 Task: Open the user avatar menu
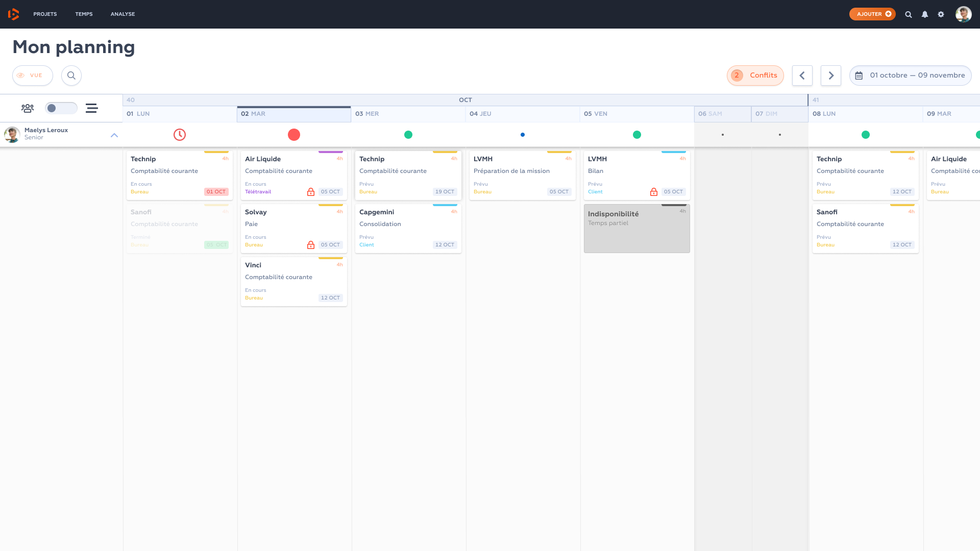tap(964, 14)
